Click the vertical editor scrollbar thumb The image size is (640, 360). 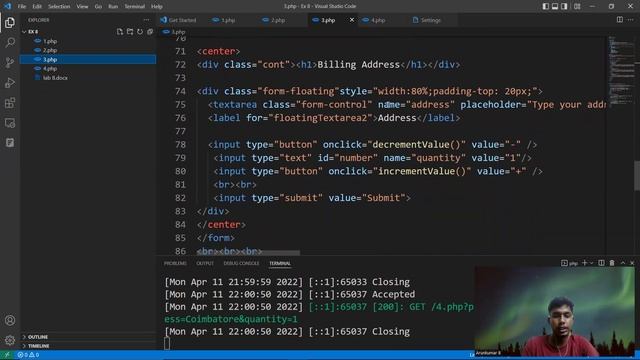(x=636, y=176)
